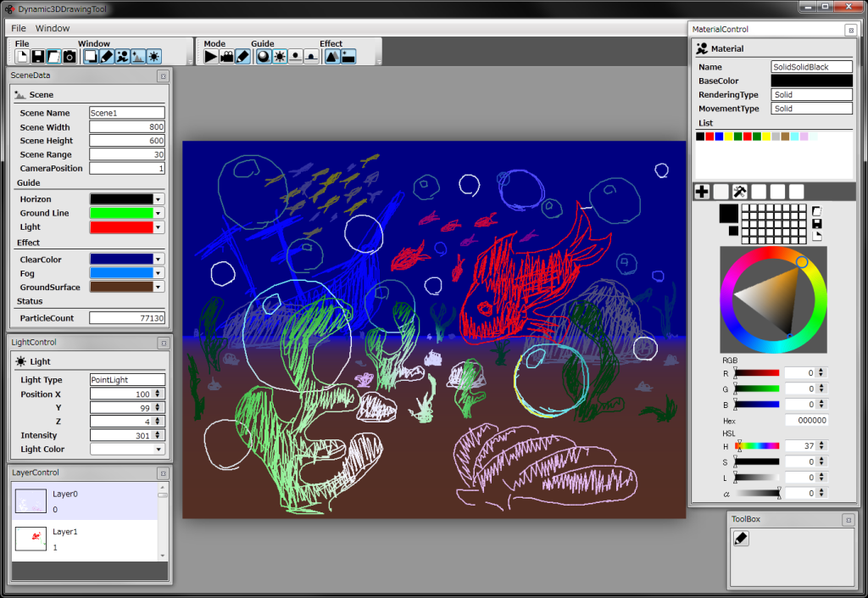Toggle the ground line guide icon
This screenshot has width=868, height=598.
296,57
